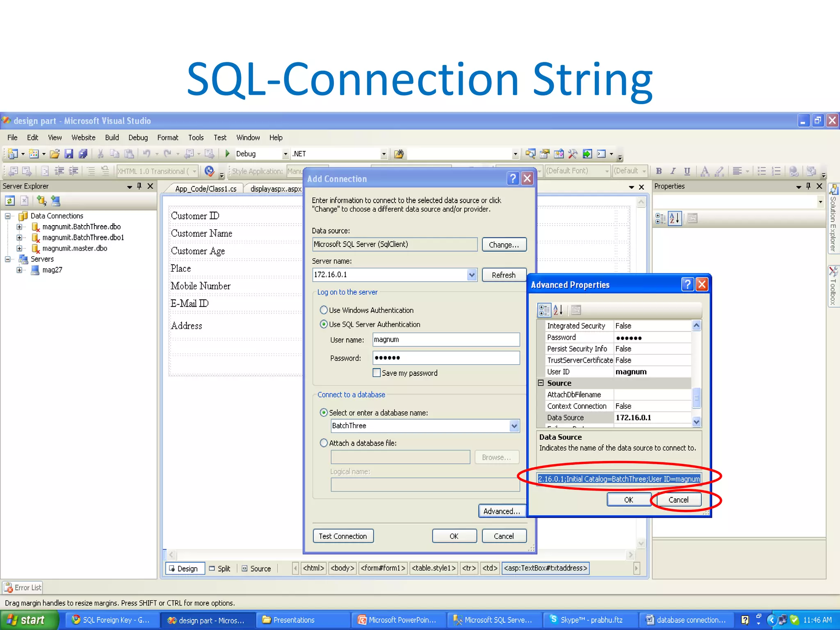Switch to Microsoft SQL Server taskbar item
Image resolution: width=840 pixels, height=630 pixels.
pyautogui.click(x=495, y=620)
